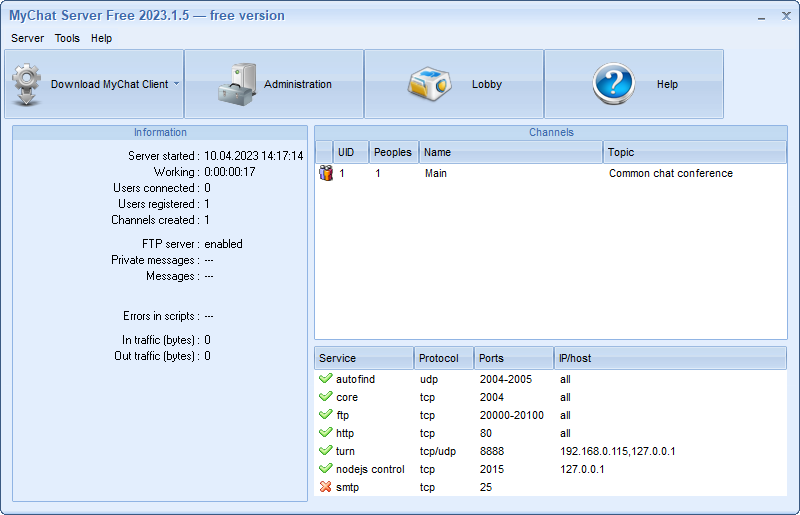Click the Service column header

click(364, 358)
